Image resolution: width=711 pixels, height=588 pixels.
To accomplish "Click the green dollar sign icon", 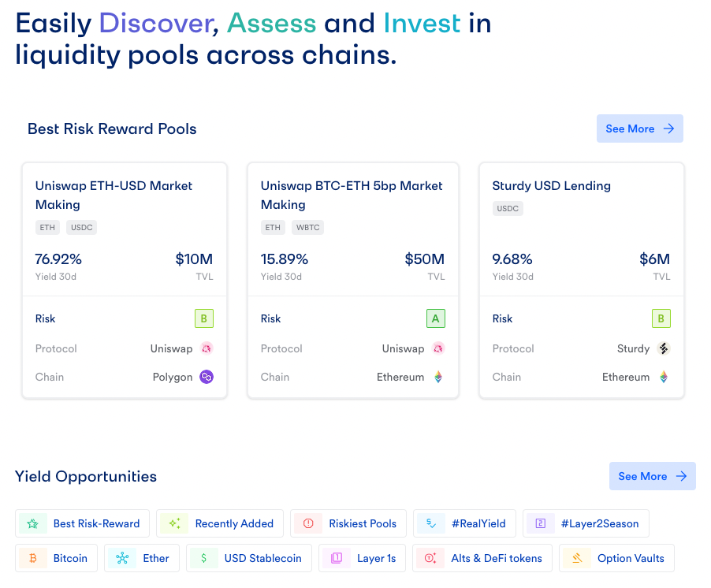I will pos(204,558).
